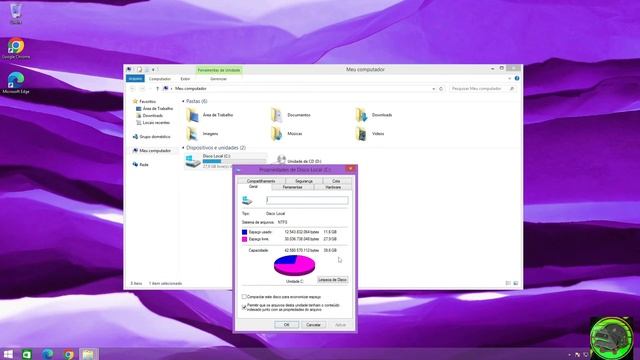The image size is (640, 360).
Task: Enable Compactar este disco checkbox
Action: coord(244,297)
